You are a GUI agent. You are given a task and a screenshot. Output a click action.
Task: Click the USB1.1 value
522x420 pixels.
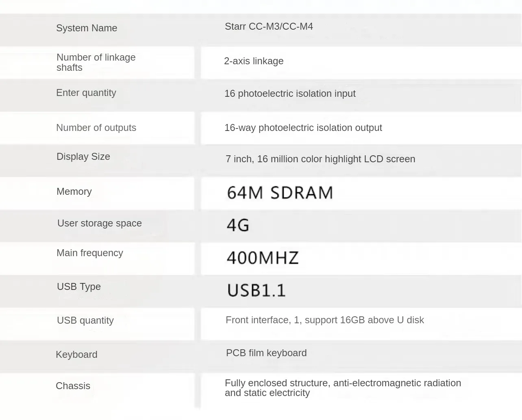[257, 290]
